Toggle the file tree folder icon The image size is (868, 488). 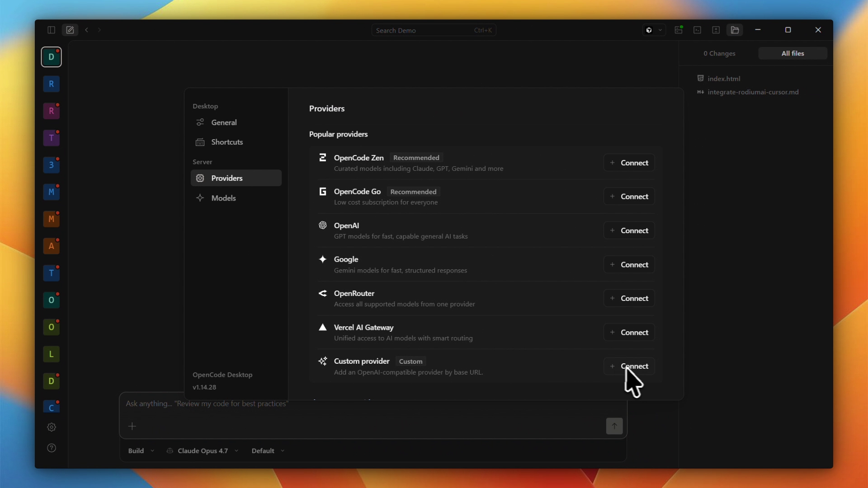pyautogui.click(x=735, y=30)
